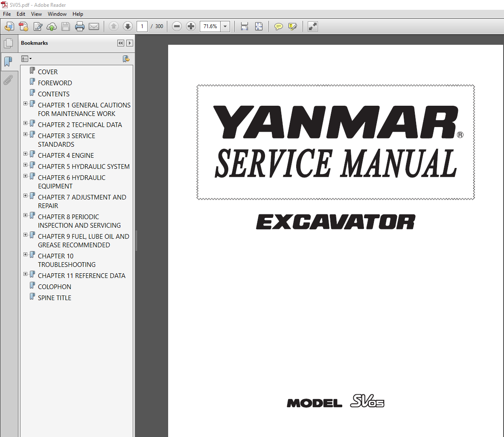Expand the CHAPTER 11 REFERENCE DATA bookmark
The height and width of the screenshot is (437, 504).
[x=26, y=274]
